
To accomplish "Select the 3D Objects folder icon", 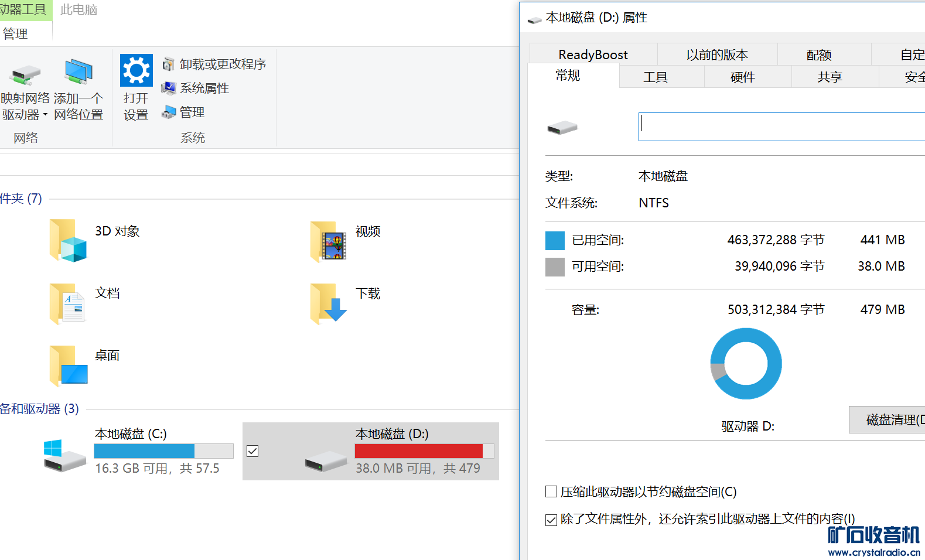I will (x=69, y=240).
